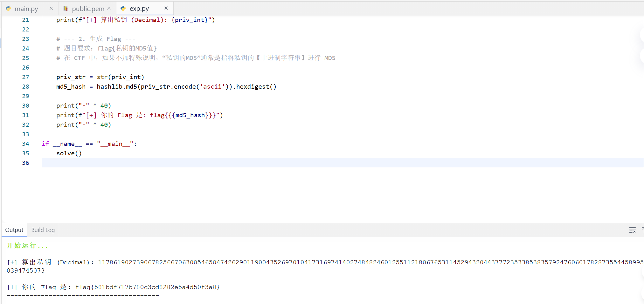This screenshot has width=644, height=304.
Task: Place cursor on empty line 36
Action: point(191,163)
